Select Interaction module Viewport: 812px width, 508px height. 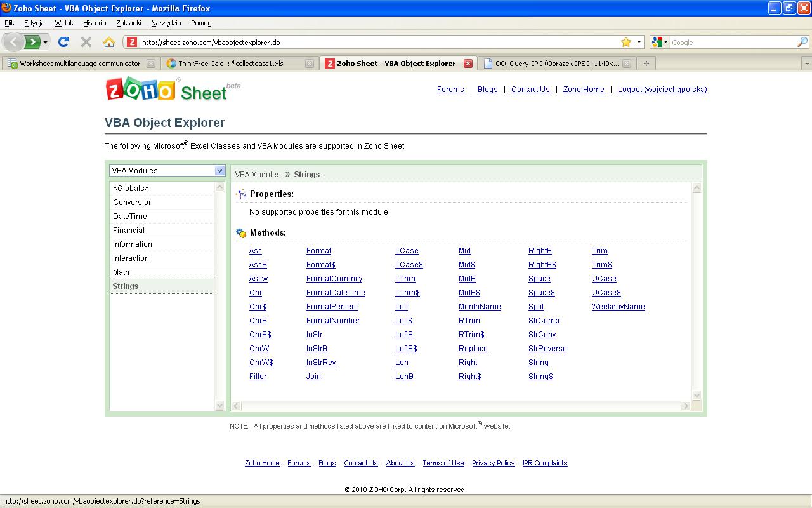[162, 258]
